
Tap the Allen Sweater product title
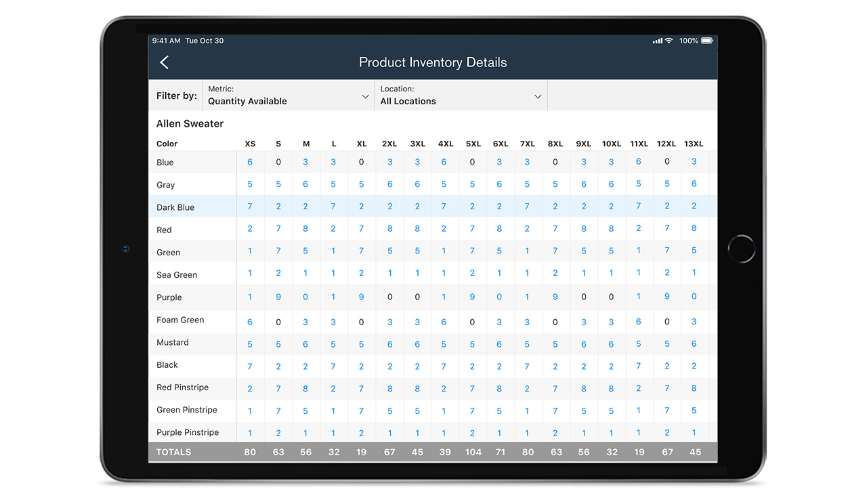(190, 123)
